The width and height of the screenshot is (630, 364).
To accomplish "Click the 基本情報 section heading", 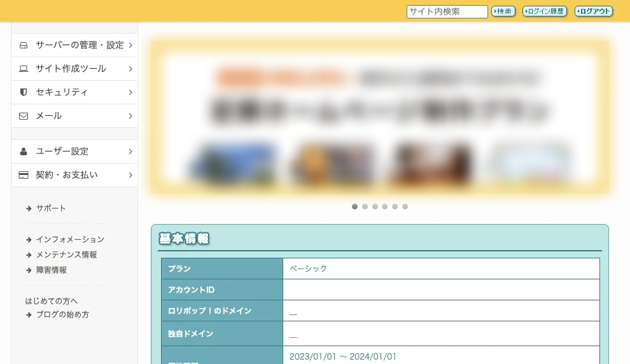I will [x=185, y=239].
